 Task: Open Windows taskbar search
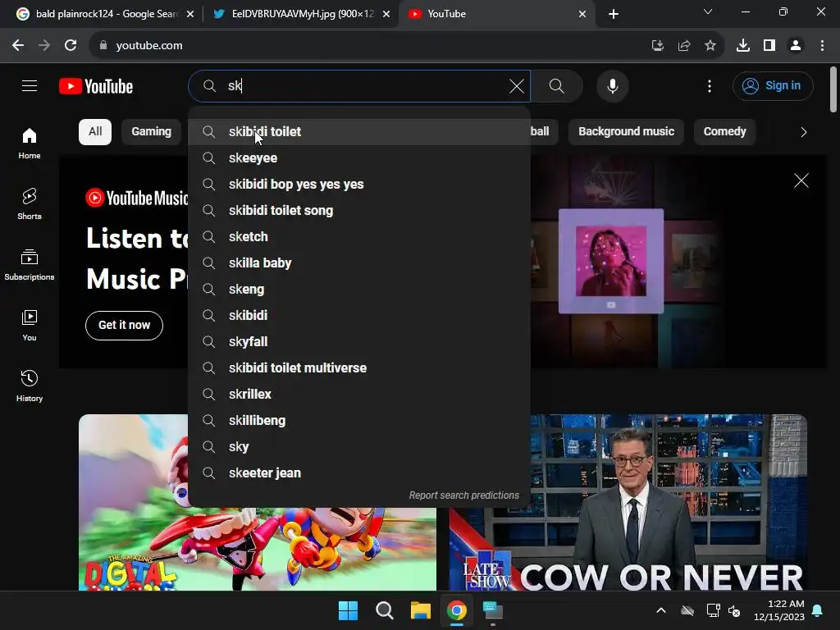click(x=384, y=610)
